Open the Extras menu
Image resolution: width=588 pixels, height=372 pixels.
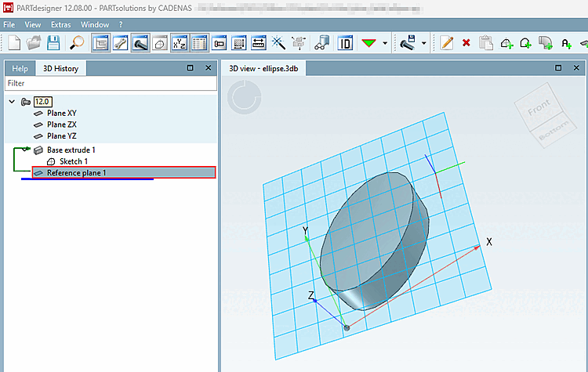coord(60,24)
